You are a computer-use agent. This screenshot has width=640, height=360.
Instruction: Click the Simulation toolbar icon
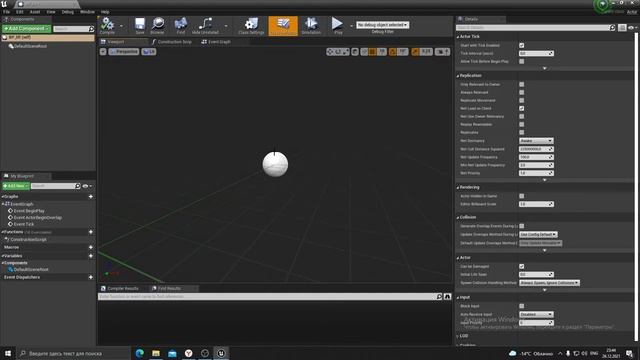(x=311, y=26)
